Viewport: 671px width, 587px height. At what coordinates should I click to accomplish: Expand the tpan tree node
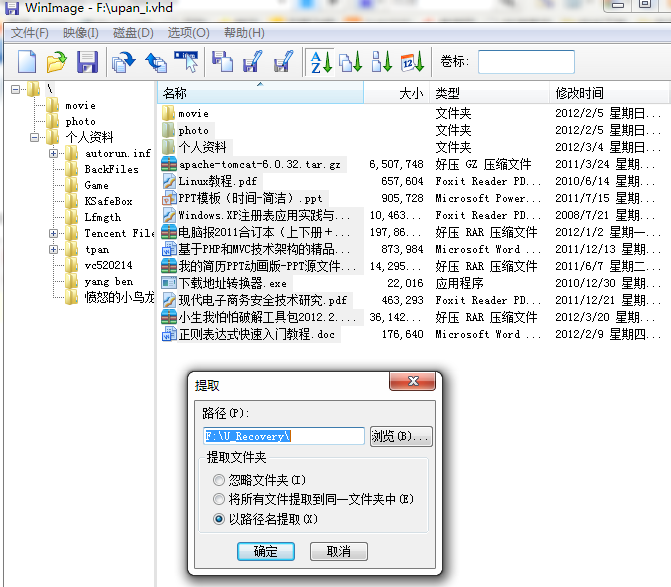[x=53, y=249]
